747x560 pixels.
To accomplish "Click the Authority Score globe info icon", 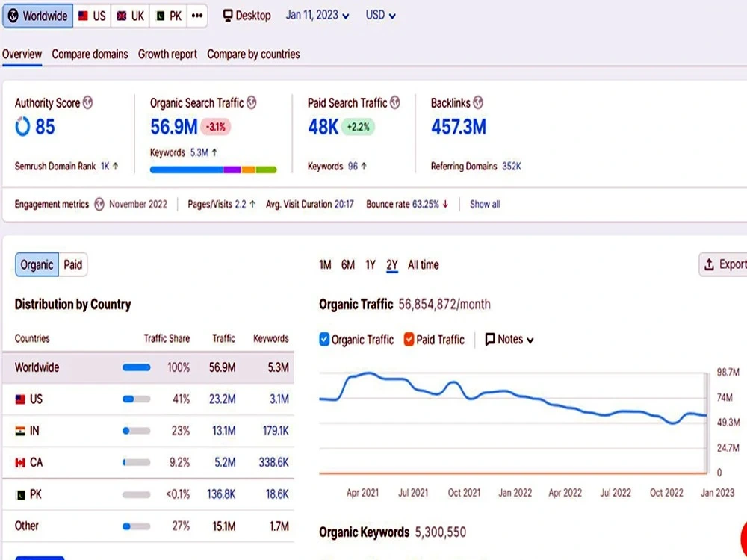I will point(87,102).
